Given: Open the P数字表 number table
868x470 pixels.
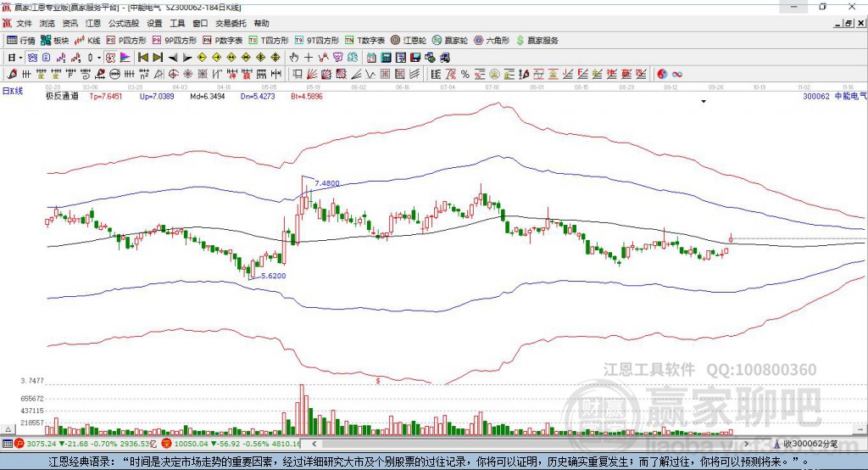Looking at the screenshot, I should point(223,41).
